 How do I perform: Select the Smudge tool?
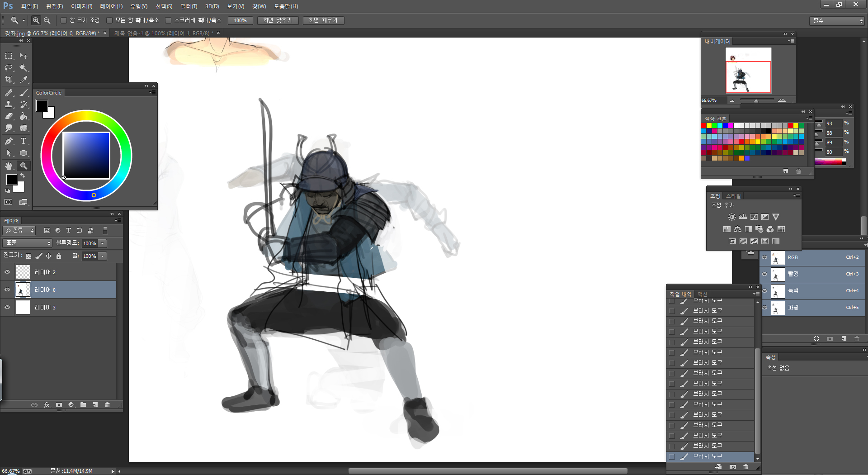tap(9, 128)
